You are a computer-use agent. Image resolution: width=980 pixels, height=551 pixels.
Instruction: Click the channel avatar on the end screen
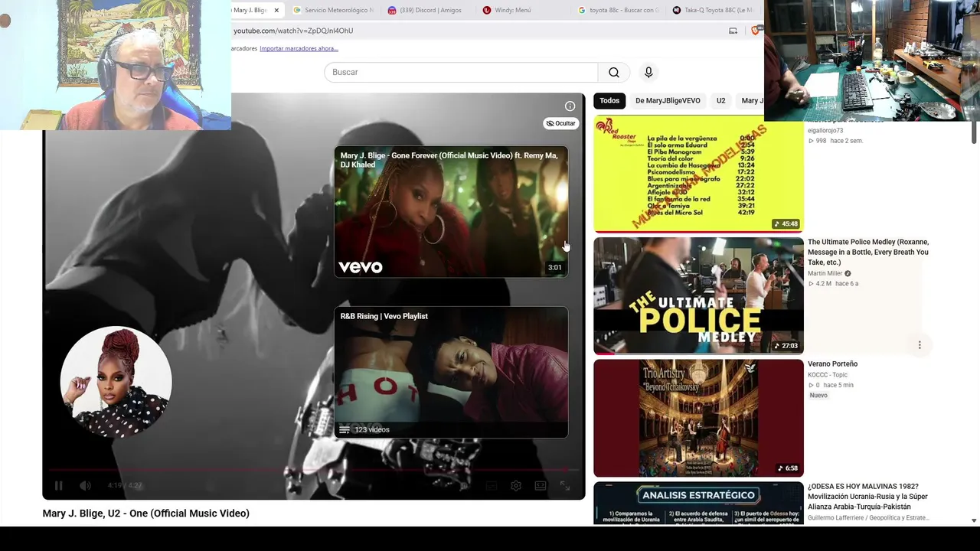click(x=116, y=382)
